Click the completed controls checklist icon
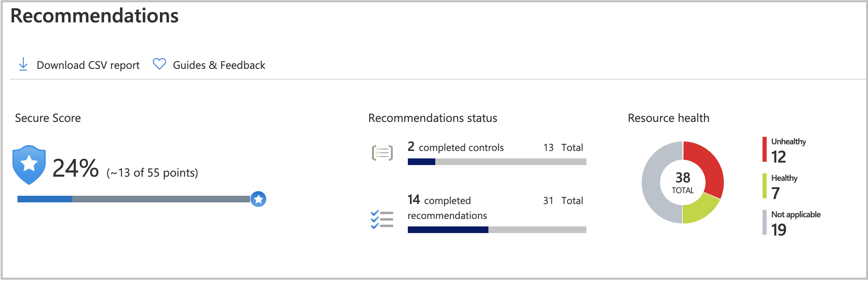 382,153
